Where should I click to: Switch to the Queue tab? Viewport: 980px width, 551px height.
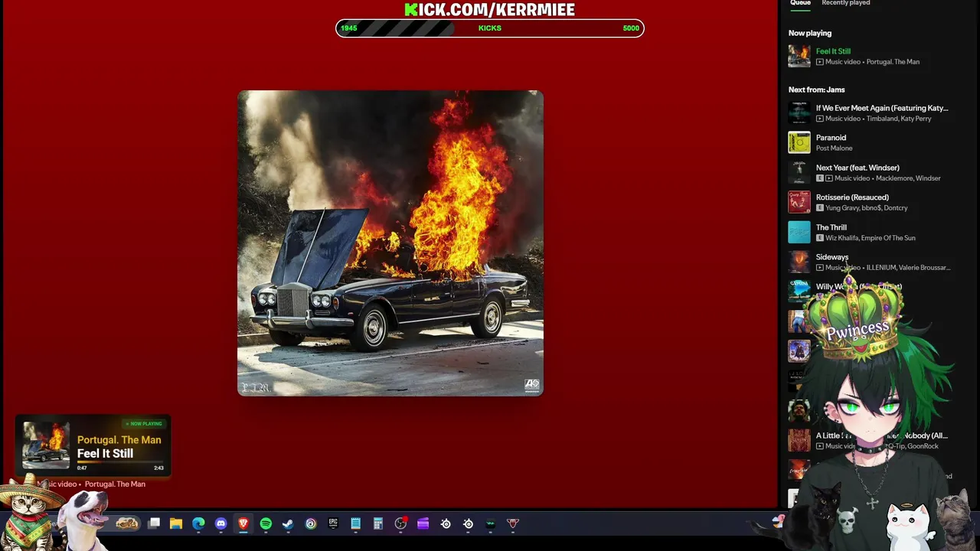pyautogui.click(x=800, y=3)
